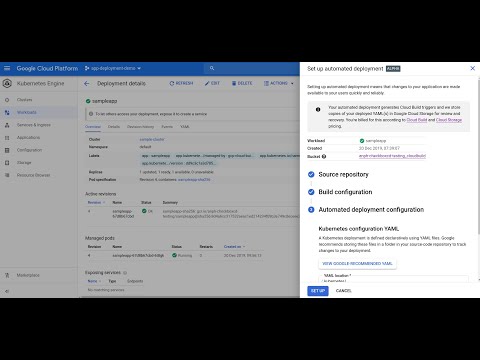Go back using the back arrow

click(x=87, y=83)
